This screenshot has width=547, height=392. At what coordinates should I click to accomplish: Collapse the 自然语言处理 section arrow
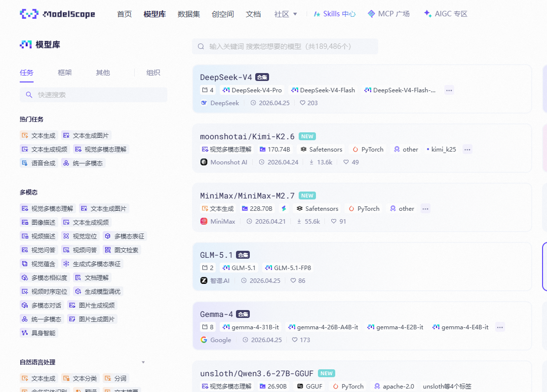coord(143,362)
